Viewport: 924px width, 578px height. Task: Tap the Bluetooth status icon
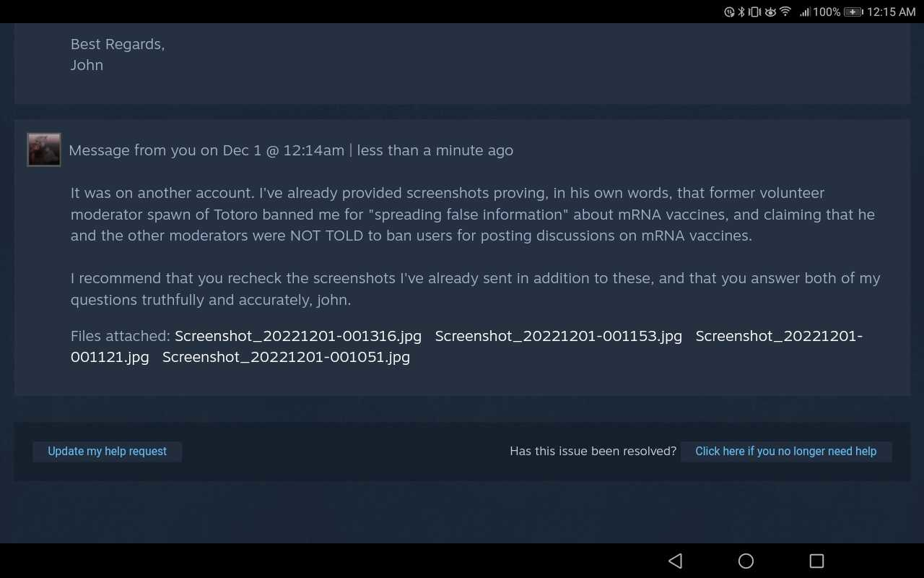coord(741,12)
